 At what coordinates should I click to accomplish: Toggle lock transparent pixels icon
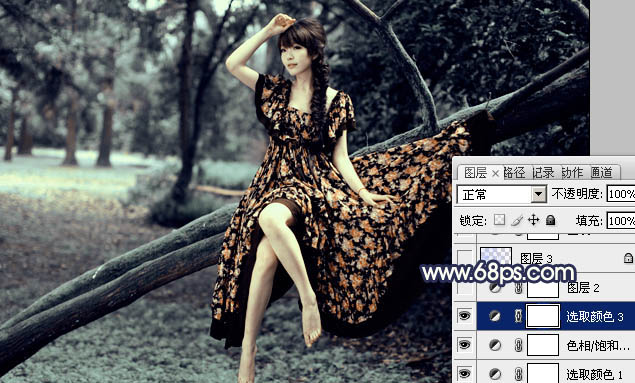click(x=499, y=220)
